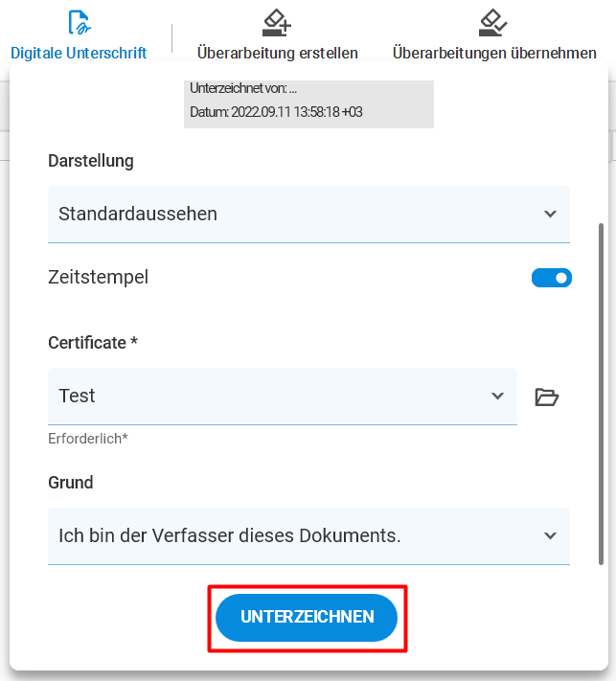This screenshot has width=616, height=681.
Task: Open the Darstellung dropdown showing Standardaussehen
Action: point(308,215)
